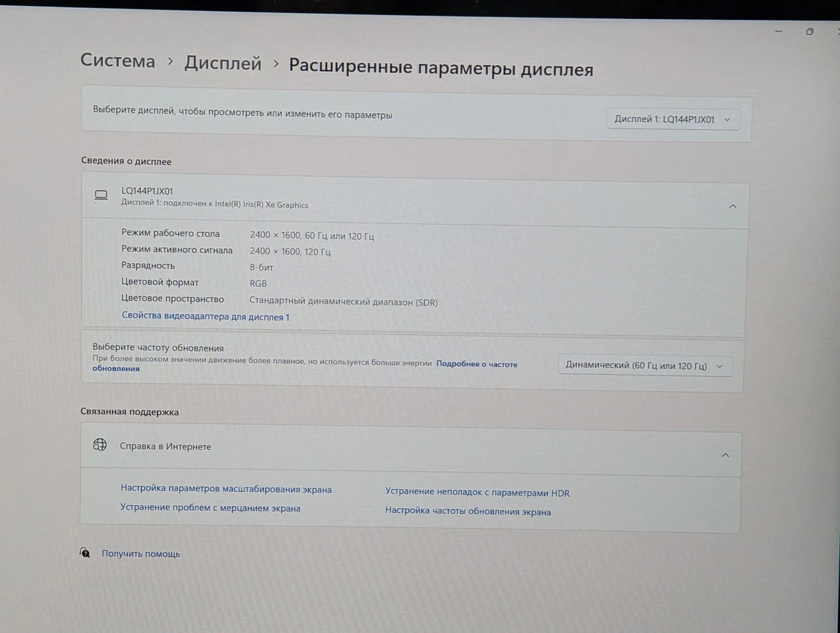
Task: Go to Дисплей in the breadcrumb
Action: (222, 63)
